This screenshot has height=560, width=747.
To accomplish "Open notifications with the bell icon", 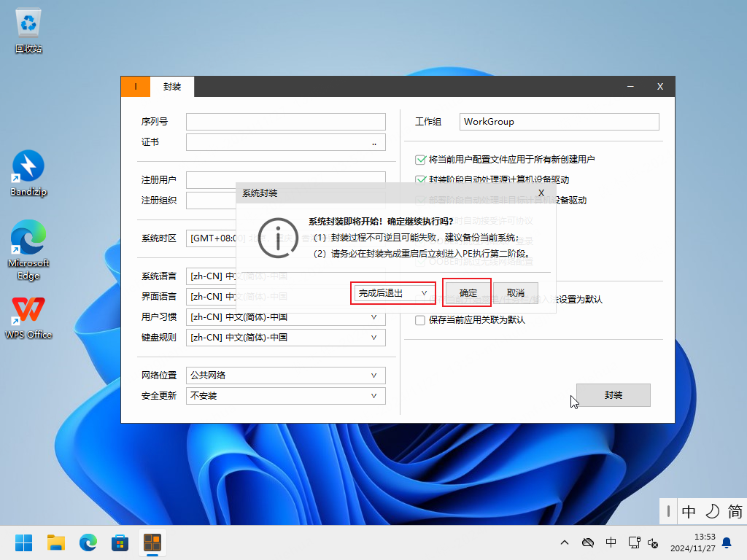I will pyautogui.click(x=727, y=542).
